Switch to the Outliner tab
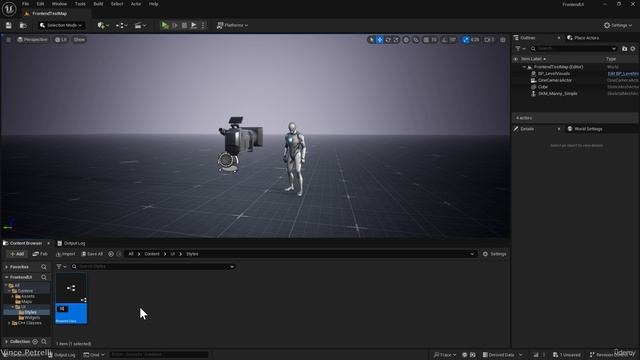This screenshot has height=360, width=640. [527, 38]
